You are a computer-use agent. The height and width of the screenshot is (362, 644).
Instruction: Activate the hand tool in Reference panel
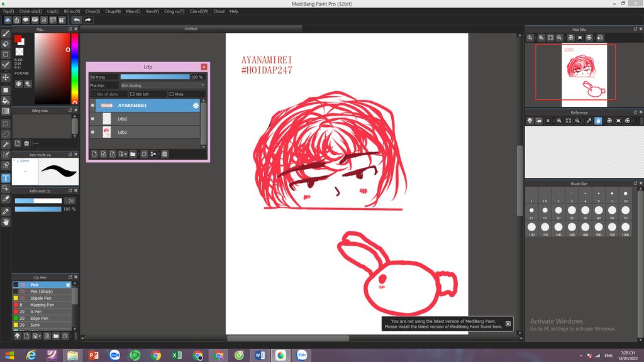point(598,121)
